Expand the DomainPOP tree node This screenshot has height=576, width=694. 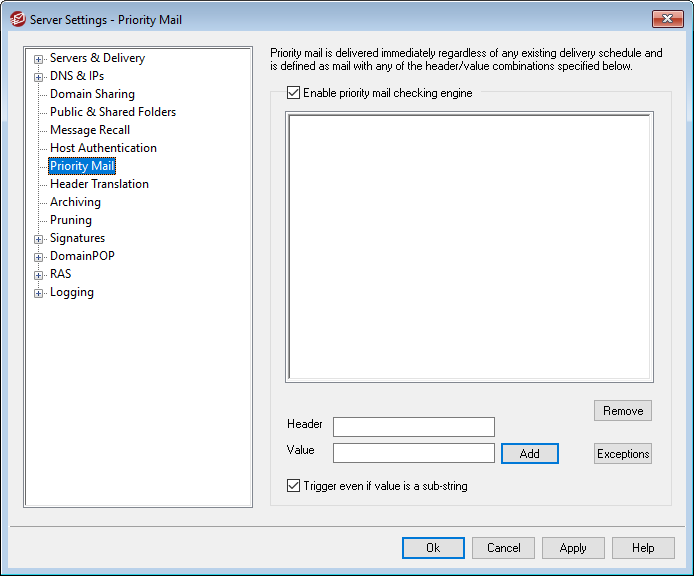[x=39, y=257]
